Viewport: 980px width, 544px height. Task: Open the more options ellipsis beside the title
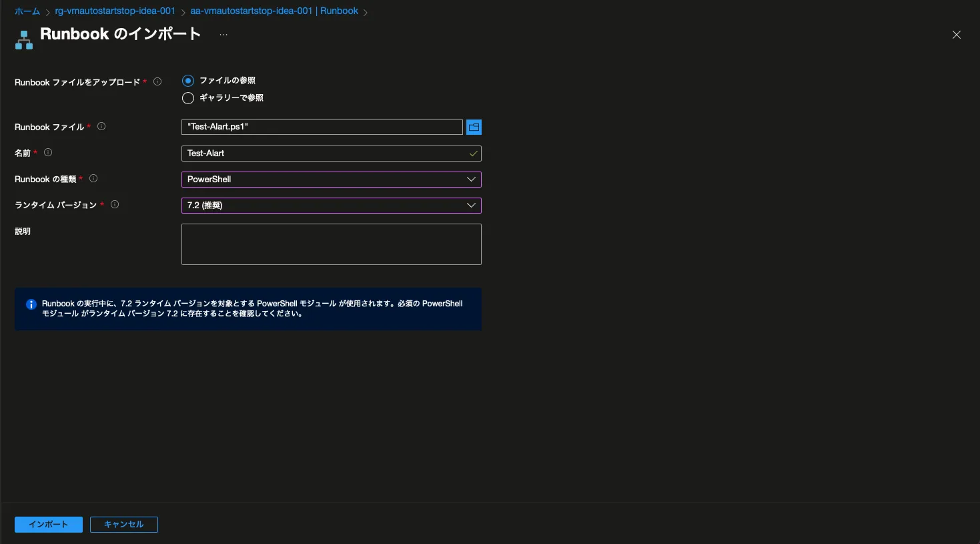pos(223,35)
